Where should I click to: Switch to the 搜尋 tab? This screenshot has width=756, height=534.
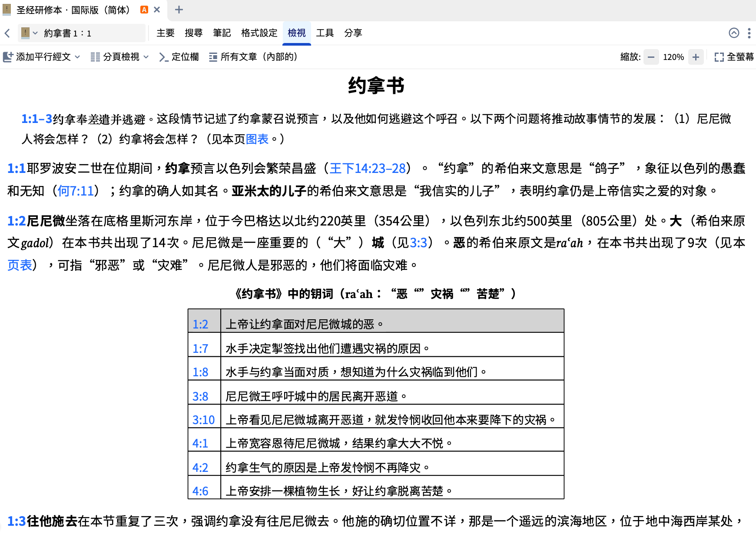194,33
